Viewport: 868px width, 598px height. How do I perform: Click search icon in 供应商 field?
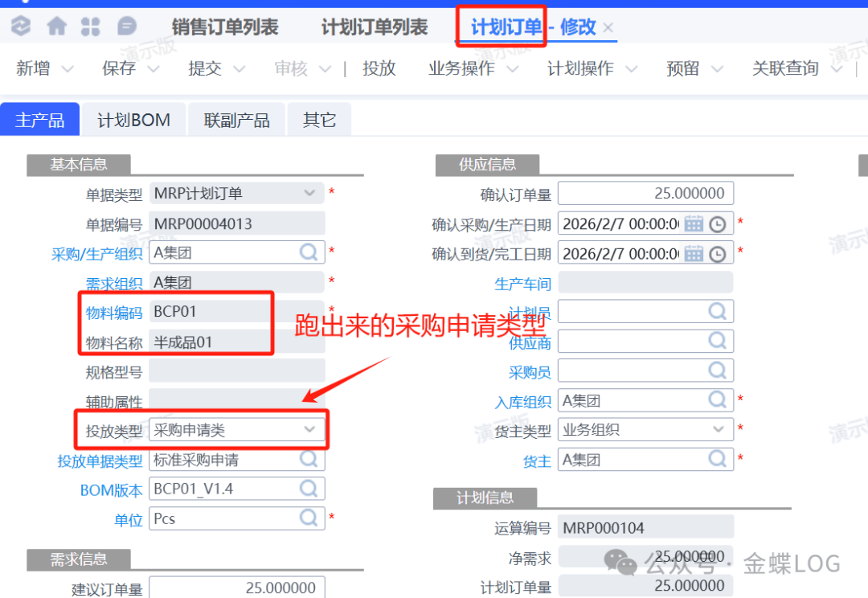coord(718,341)
